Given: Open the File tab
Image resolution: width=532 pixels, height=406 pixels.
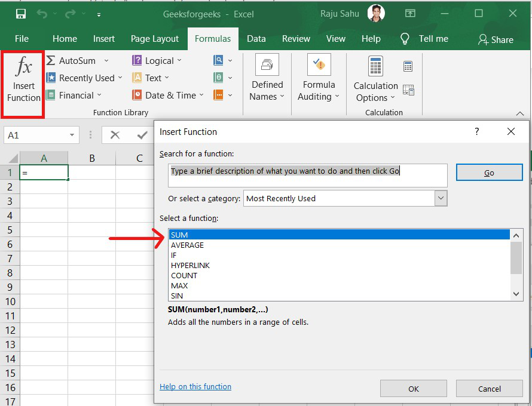Looking at the screenshot, I should pyautogui.click(x=22, y=39).
